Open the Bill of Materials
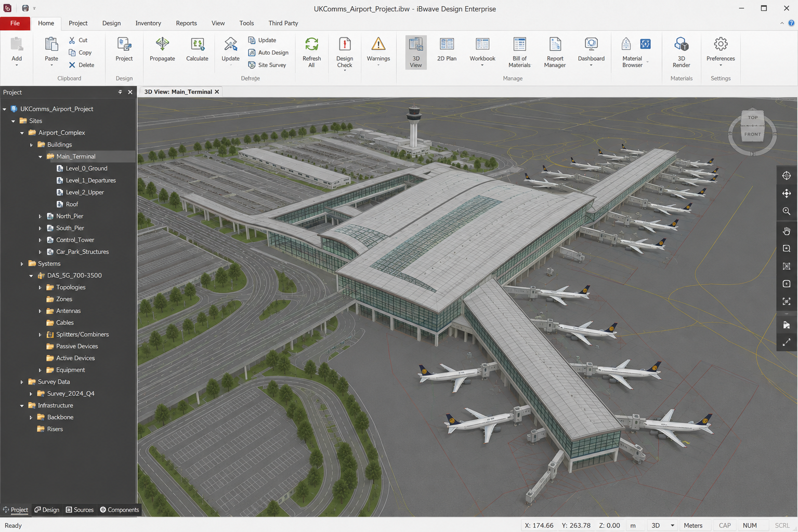This screenshot has height=532, width=798. click(519, 52)
